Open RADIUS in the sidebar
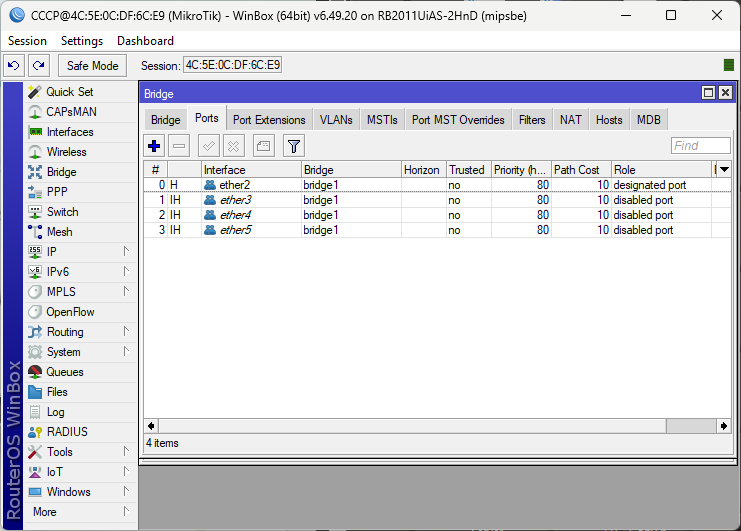The width and height of the screenshot is (741, 531). click(x=80, y=432)
